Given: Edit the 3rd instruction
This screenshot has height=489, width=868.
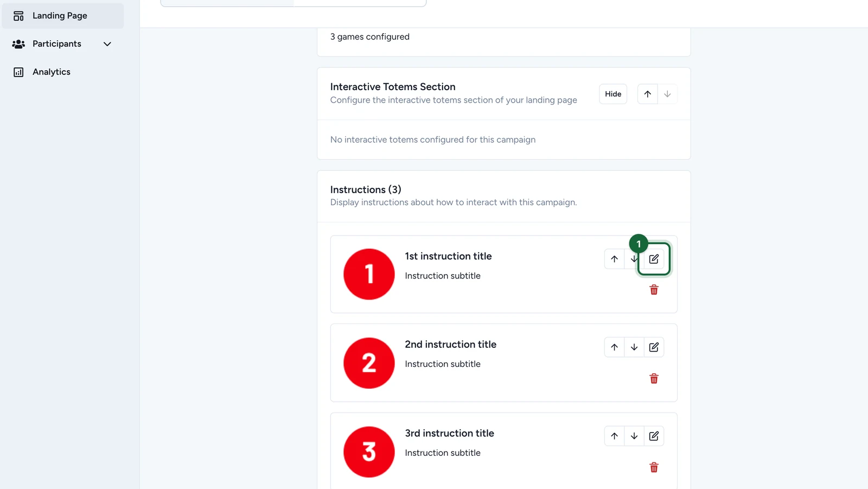Looking at the screenshot, I should click(x=654, y=436).
